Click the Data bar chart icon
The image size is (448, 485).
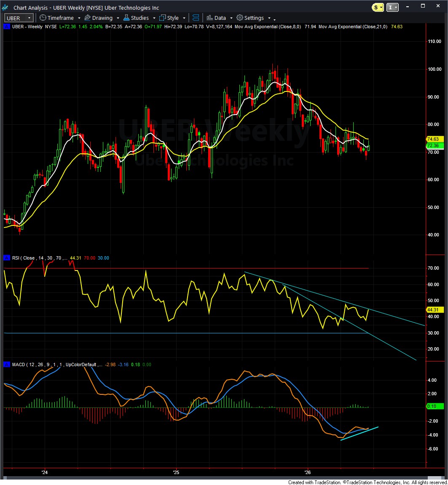pyautogui.click(x=209, y=18)
